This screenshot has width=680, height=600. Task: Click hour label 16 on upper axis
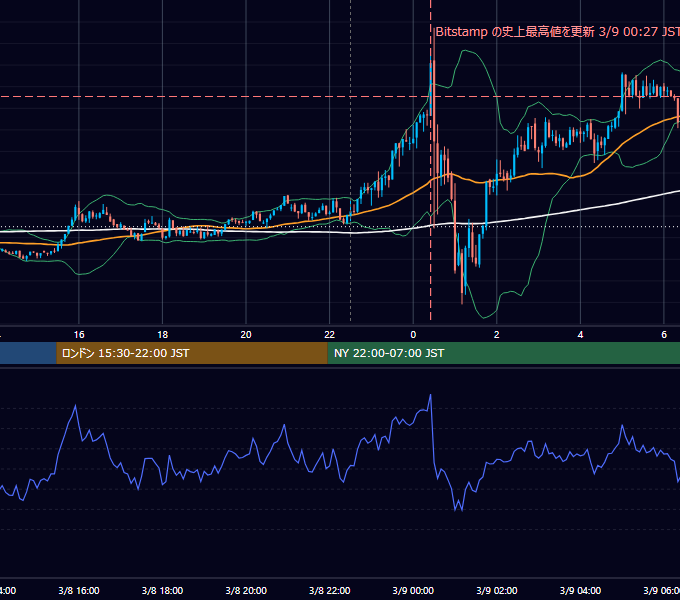(79, 335)
